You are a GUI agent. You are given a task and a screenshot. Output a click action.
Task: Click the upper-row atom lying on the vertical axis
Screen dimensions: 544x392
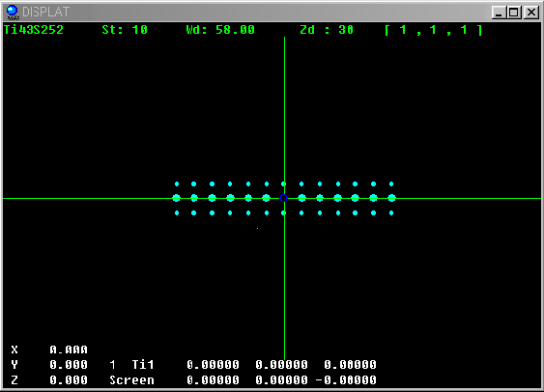pos(283,184)
